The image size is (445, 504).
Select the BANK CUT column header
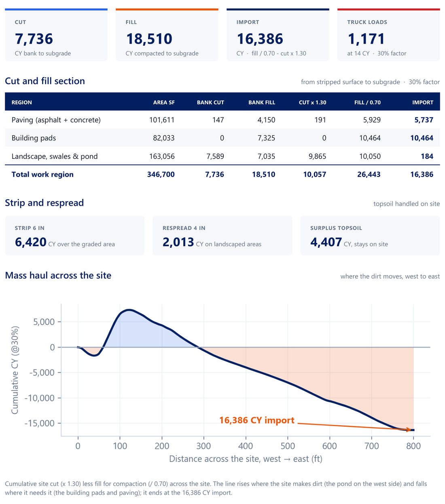(x=210, y=102)
